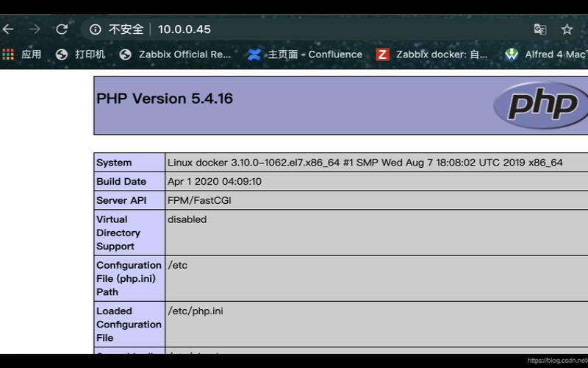This screenshot has height=368, width=588.
Task: Click the browser forward arrow
Action: click(35, 29)
